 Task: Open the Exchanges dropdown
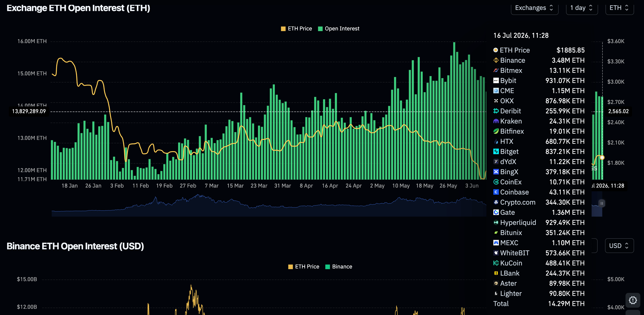534,8
